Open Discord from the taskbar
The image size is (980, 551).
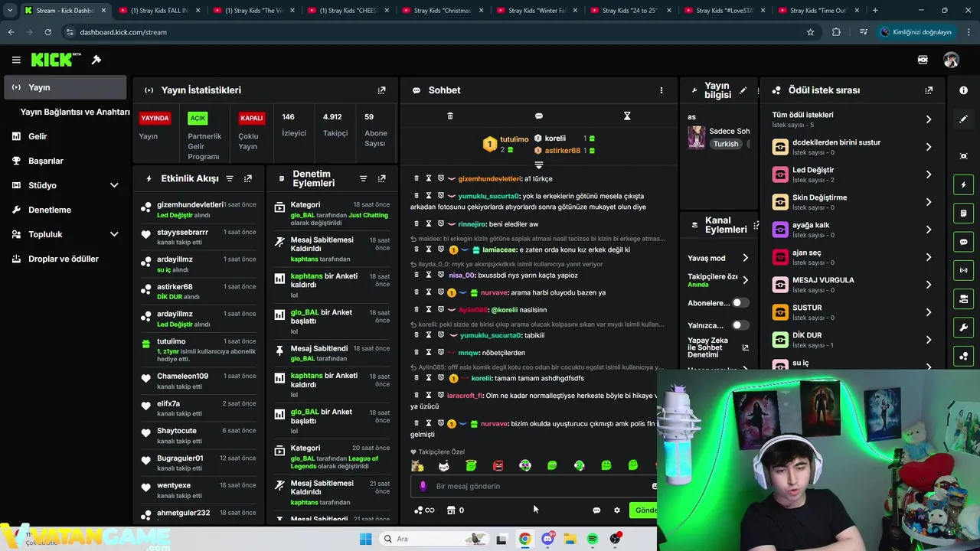point(547,539)
